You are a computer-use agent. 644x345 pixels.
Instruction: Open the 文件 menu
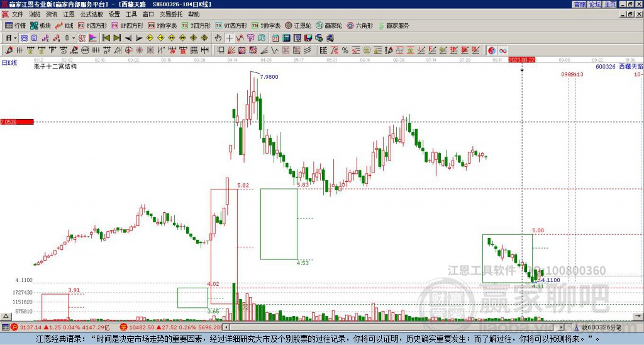pyautogui.click(x=18, y=14)
